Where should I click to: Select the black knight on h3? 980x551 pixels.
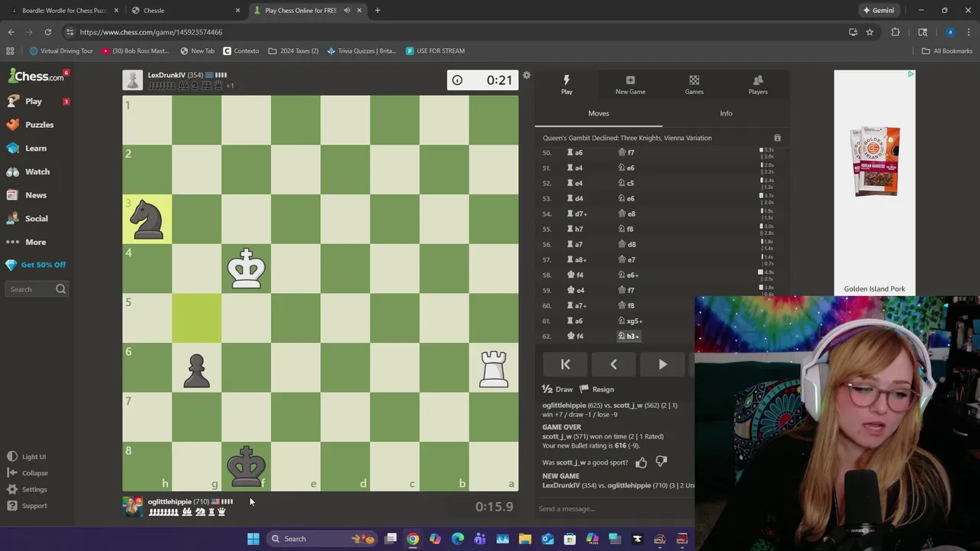coord(147,220)
